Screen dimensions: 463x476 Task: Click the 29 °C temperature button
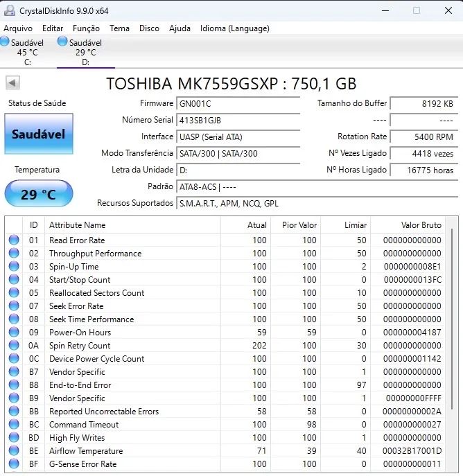tap(39, 194)
